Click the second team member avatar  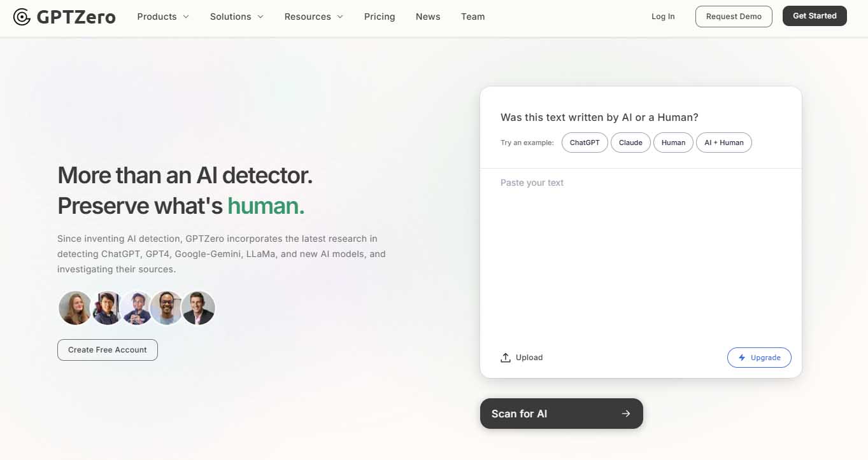(x=106, y=308)
